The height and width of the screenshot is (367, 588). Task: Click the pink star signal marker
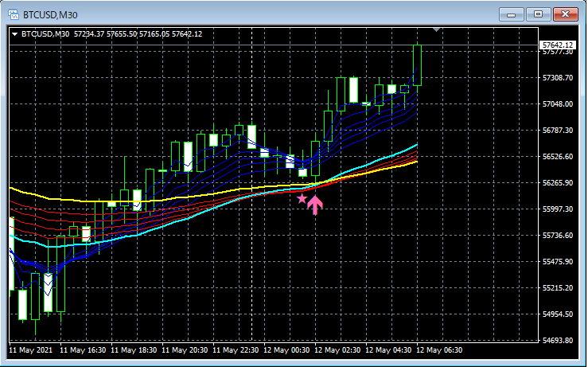pyautogui.click(x=302, y=199)
